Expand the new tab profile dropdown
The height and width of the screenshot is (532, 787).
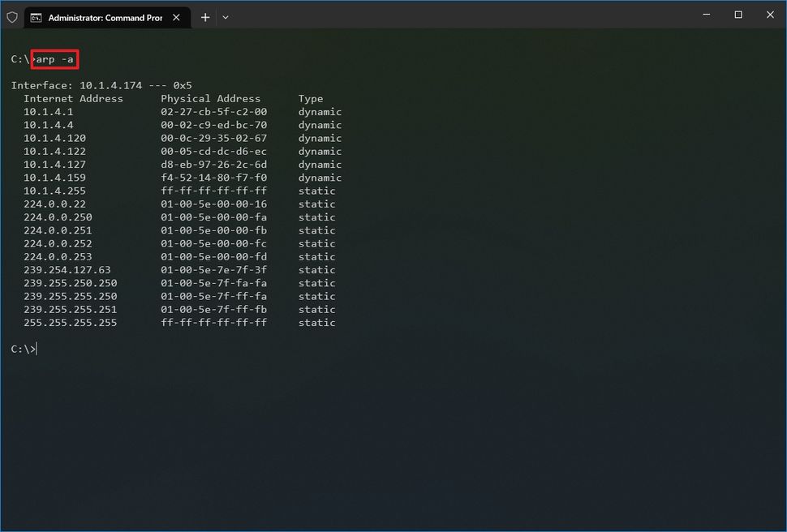point(226,18)
